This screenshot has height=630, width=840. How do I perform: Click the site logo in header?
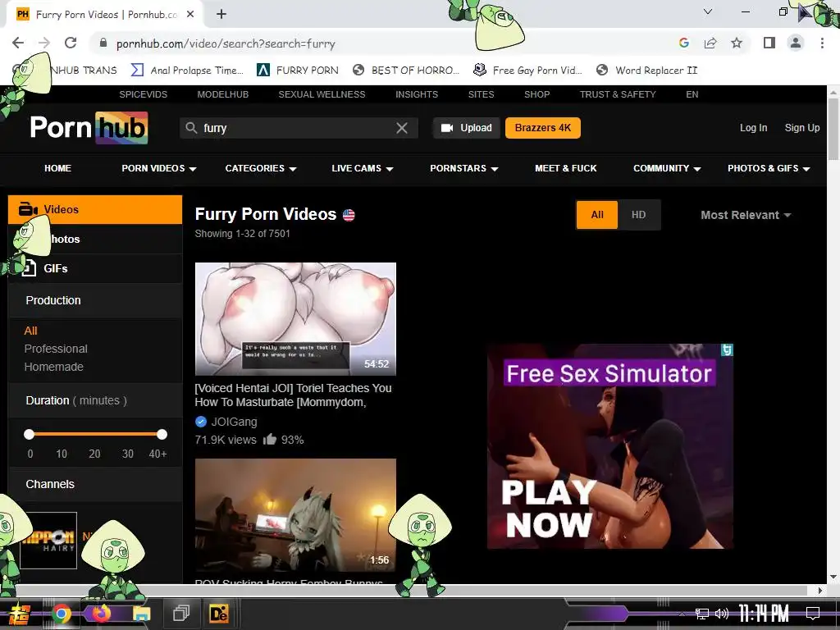tap(89, 127)
